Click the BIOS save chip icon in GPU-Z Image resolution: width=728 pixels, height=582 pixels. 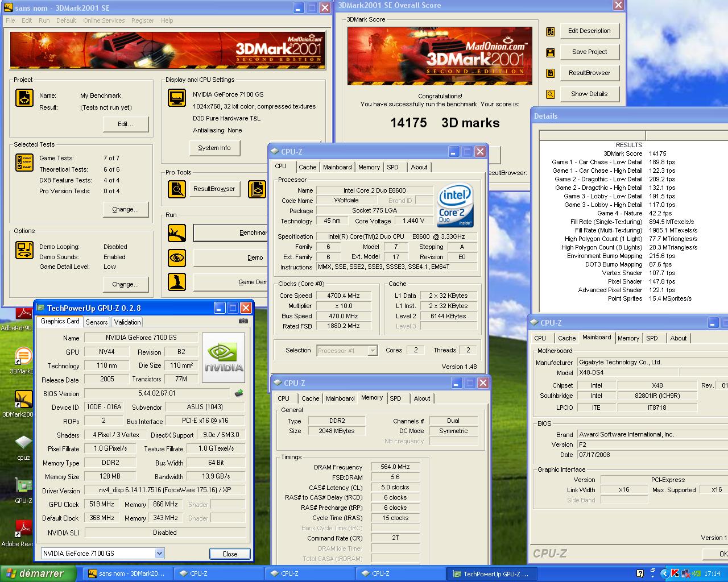tap(239, 393)
